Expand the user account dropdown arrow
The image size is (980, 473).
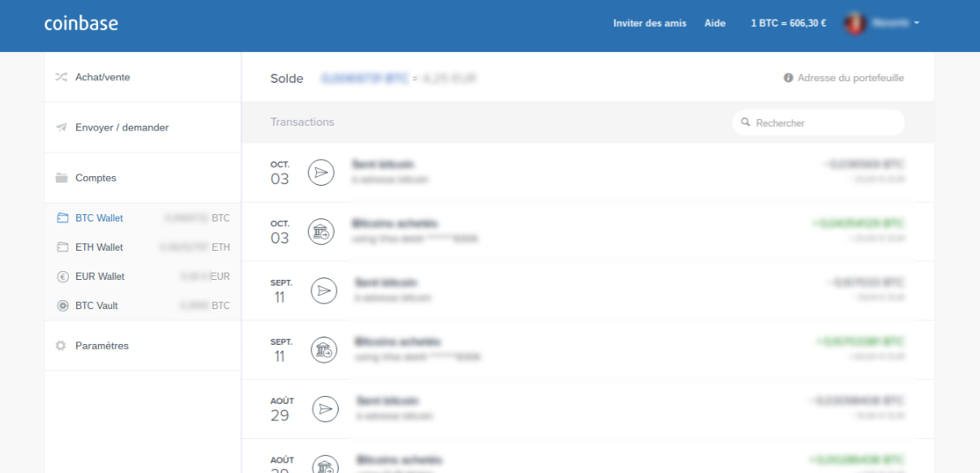pyautogui.click(x=917, y=24)
